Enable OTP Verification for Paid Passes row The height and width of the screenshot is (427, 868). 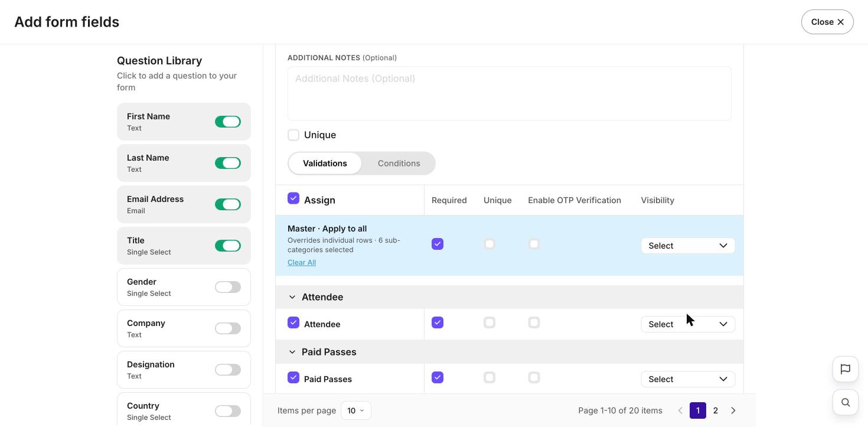pos(534,377)
